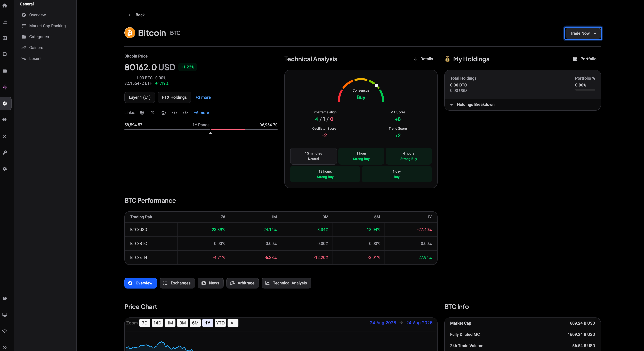The height and width of the screenshot is (351, 644).
Task: Click the chart start date 24 Aug 2025
Action: click(383, 323)
